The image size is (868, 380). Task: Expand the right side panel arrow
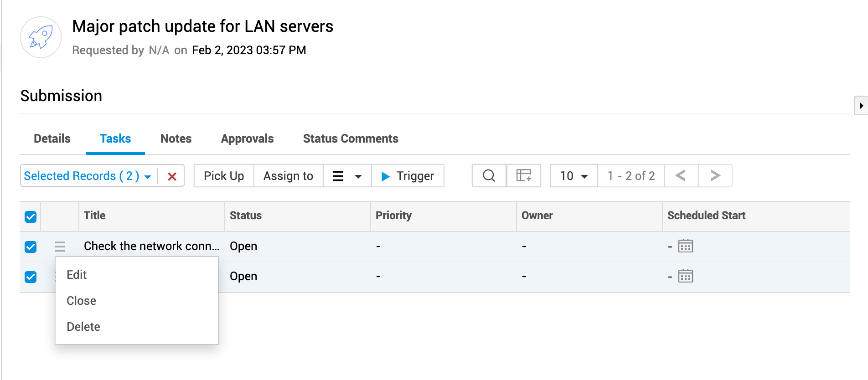(x=861, y=106)
